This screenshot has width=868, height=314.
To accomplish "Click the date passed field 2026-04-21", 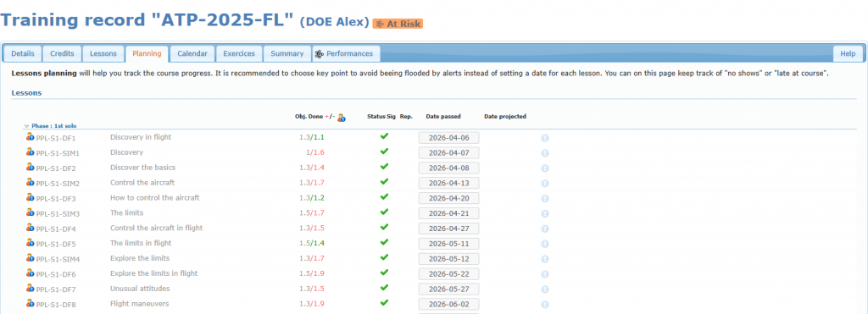I will pos(448,213).
